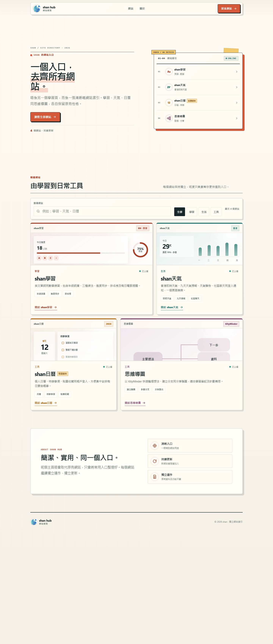This screenshot has width=273, height=644.
Task: Filter sites by 生活
Action: [204, 212]
